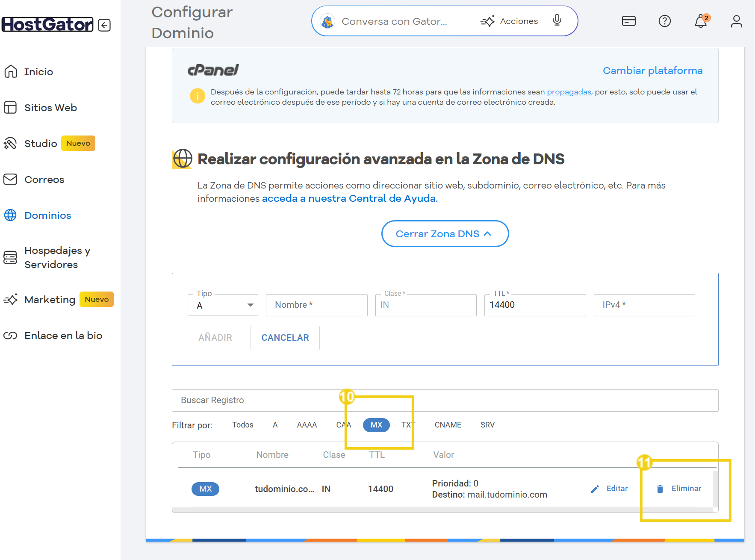Viewport: 755px width, 560px height.
Task: Collapse DNS zone with Cerrar Zona DNS
Action: pos(445,234)
